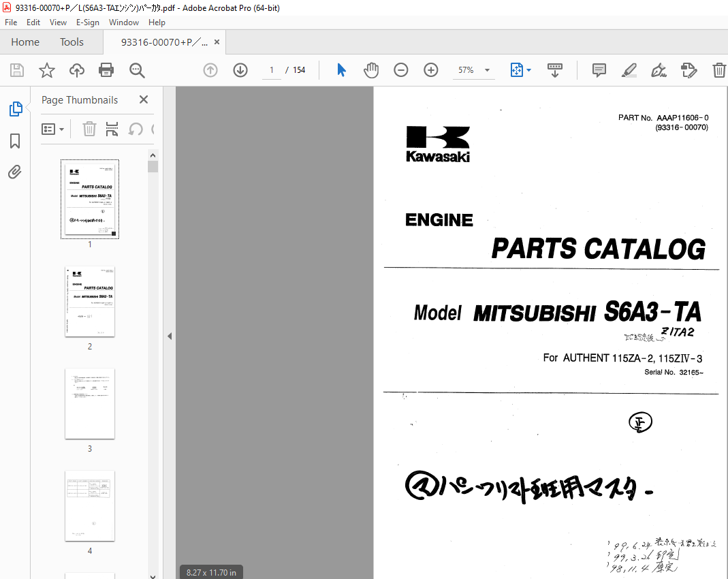Click the fit page view icon
Viewport: 728px width, 579px height.
tap(516, 70)
